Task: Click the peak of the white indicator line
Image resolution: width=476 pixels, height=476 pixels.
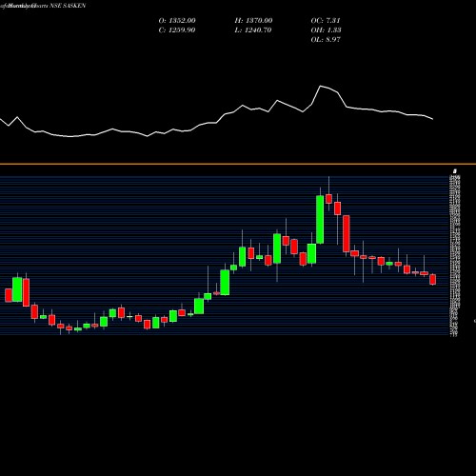Action: pos(321,86)
